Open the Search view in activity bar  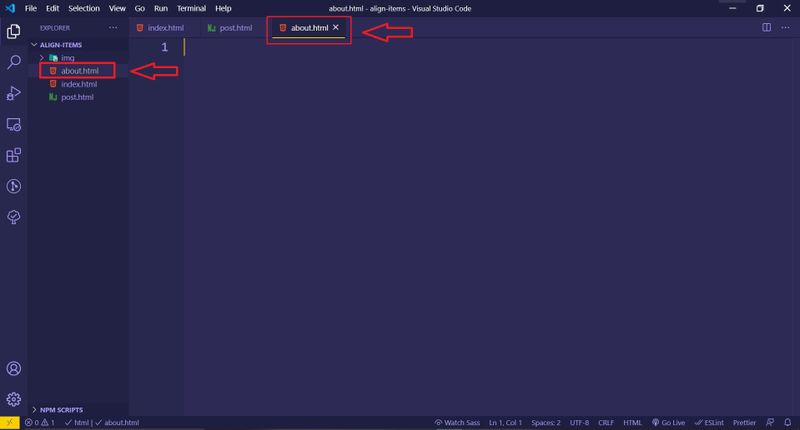14,62
